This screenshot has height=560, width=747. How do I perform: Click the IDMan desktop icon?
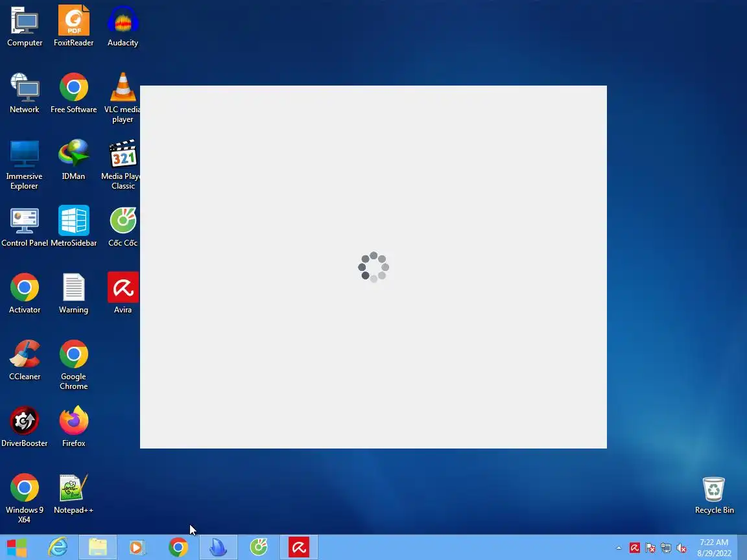tap(73, 159)
